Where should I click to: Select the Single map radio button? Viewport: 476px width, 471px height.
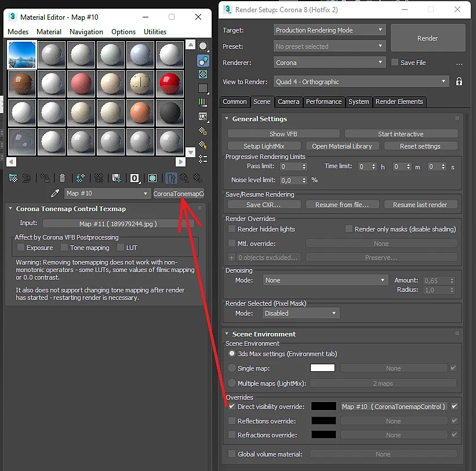[x=232, y=368]
